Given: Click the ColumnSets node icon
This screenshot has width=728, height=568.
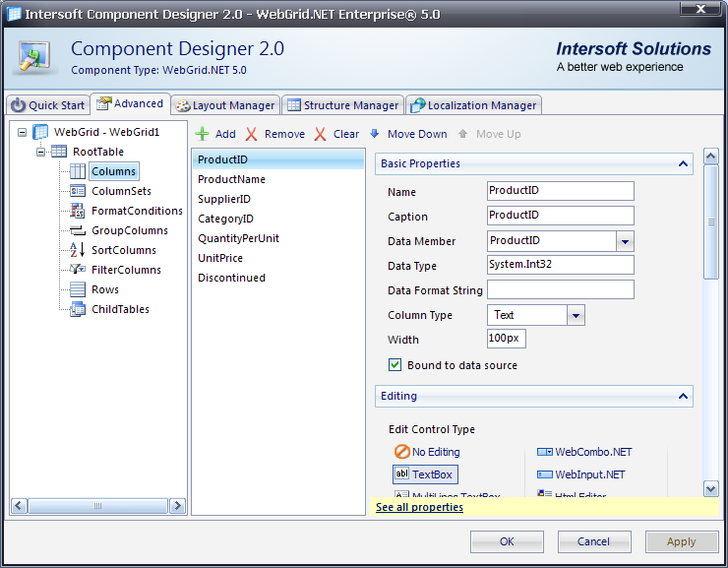Looking at the screenshot, I should 78,191.
